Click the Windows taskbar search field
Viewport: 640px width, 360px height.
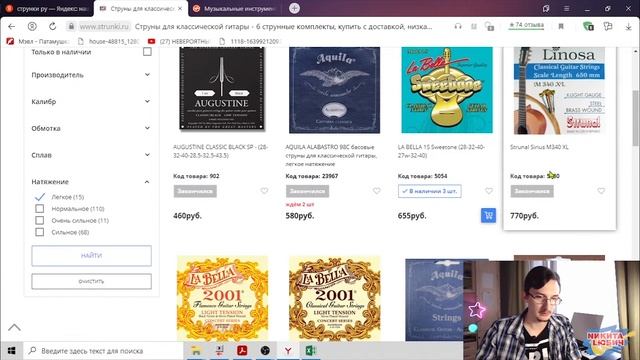[x=104, y=351]
